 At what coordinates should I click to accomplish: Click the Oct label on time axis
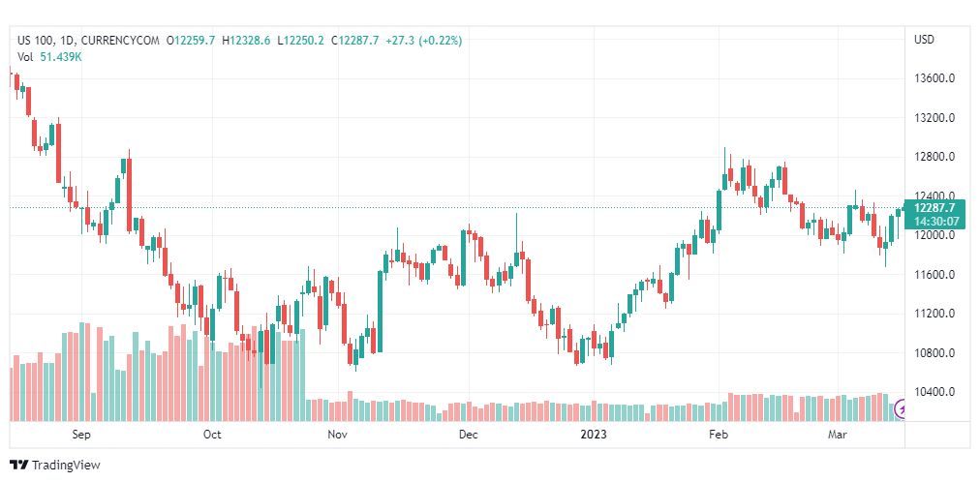click(x=212, y=435)
